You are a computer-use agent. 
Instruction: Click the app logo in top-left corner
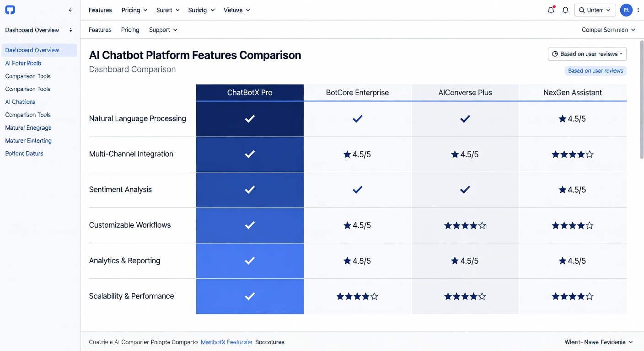(x=10, y=10)
